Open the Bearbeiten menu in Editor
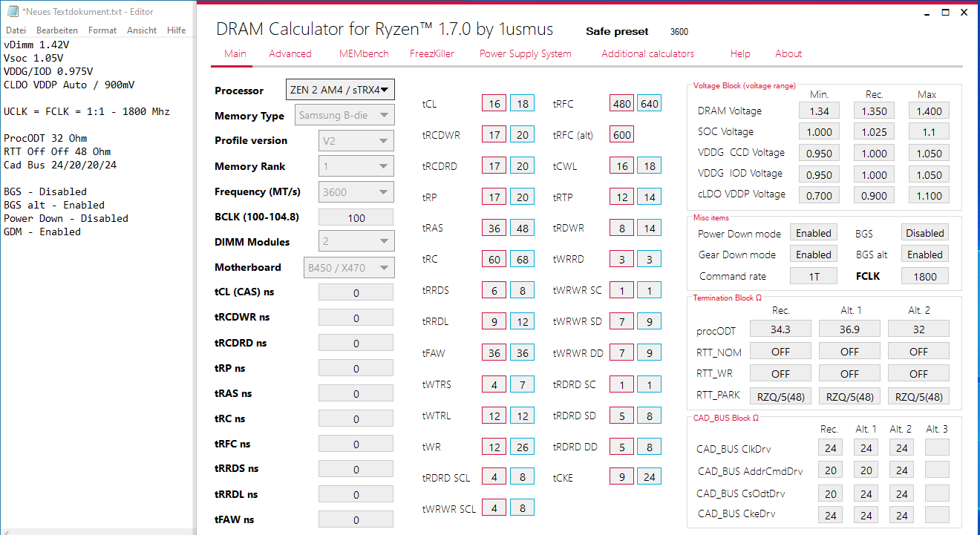 [57, 30]
